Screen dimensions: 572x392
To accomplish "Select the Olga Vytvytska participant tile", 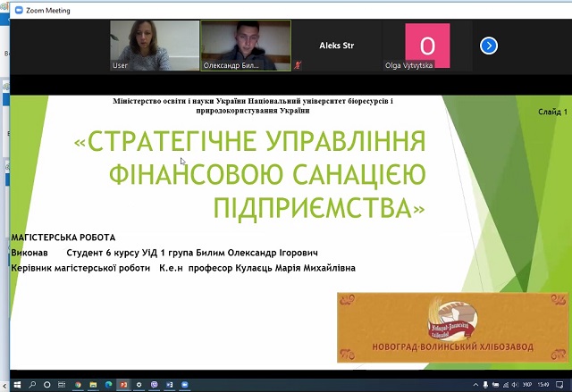I will [x=427, y=46].
